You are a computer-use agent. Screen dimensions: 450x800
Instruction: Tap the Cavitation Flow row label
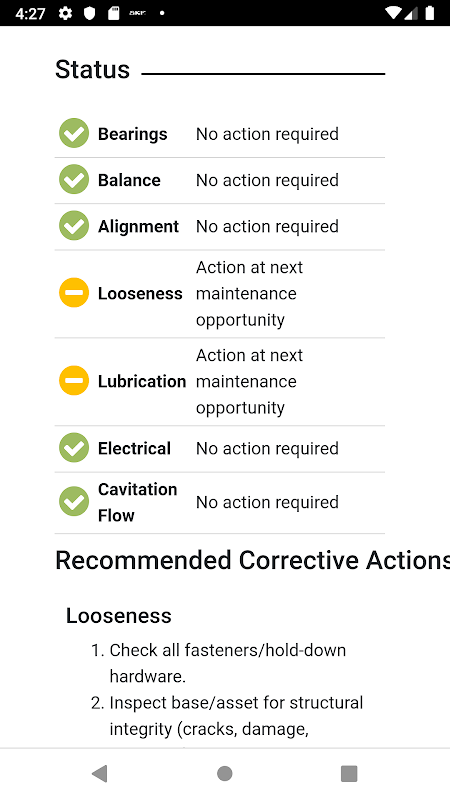(x=138, y=502)
